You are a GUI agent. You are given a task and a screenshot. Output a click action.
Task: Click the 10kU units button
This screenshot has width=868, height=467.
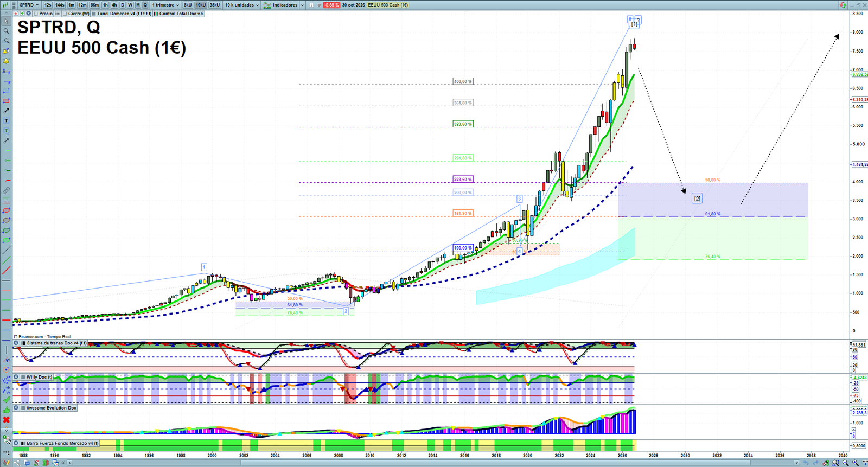(x=201, y=5)
